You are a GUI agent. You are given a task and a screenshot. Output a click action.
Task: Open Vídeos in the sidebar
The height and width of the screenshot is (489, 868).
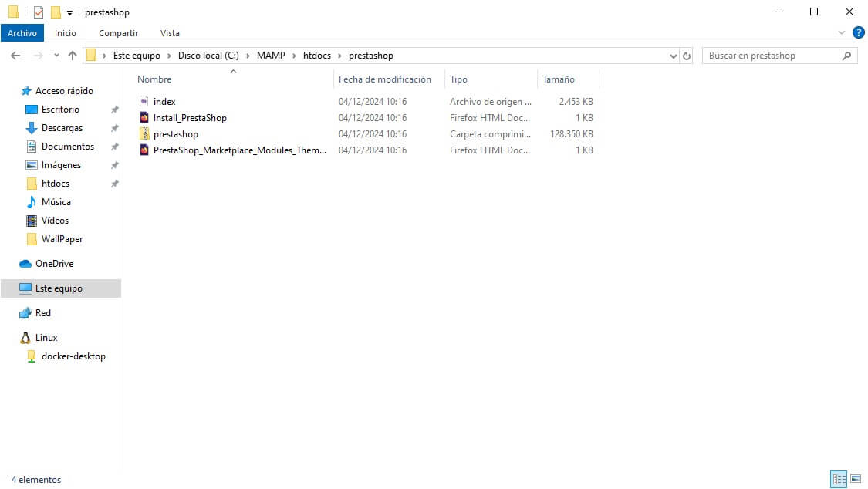(x=55, y=220)
